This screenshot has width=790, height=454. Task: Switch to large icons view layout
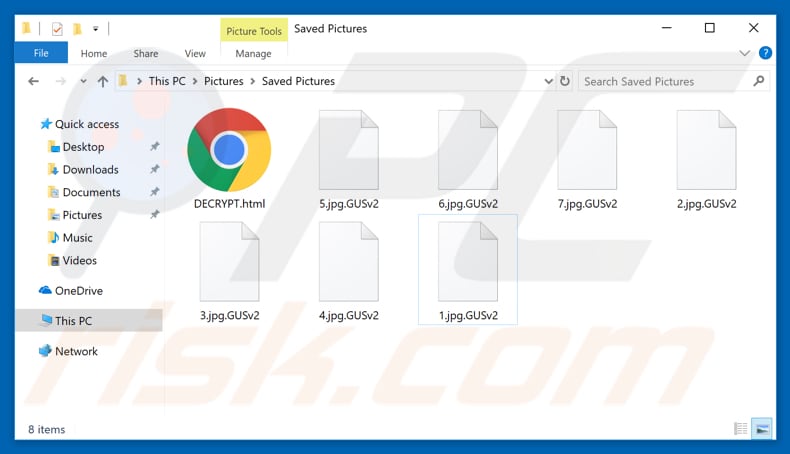click(762, 429)
